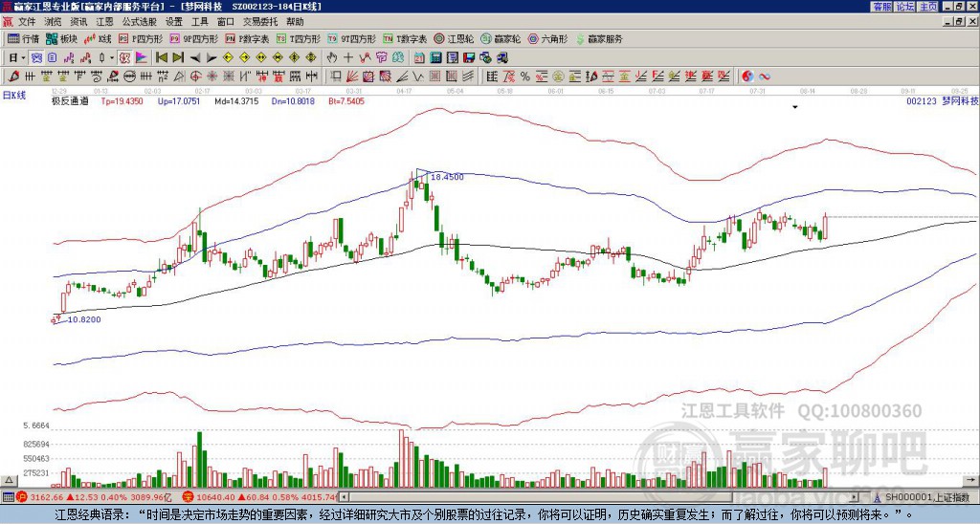Click the colorful flag icon

(x=142, y=57)
